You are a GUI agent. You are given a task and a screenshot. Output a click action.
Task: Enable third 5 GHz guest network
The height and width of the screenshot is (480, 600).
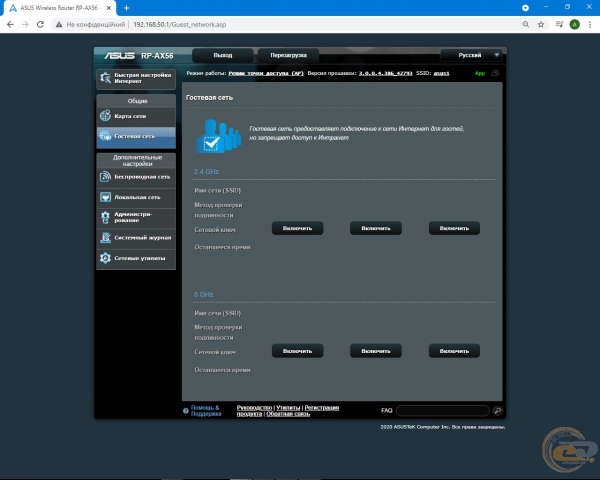[454, 351]
